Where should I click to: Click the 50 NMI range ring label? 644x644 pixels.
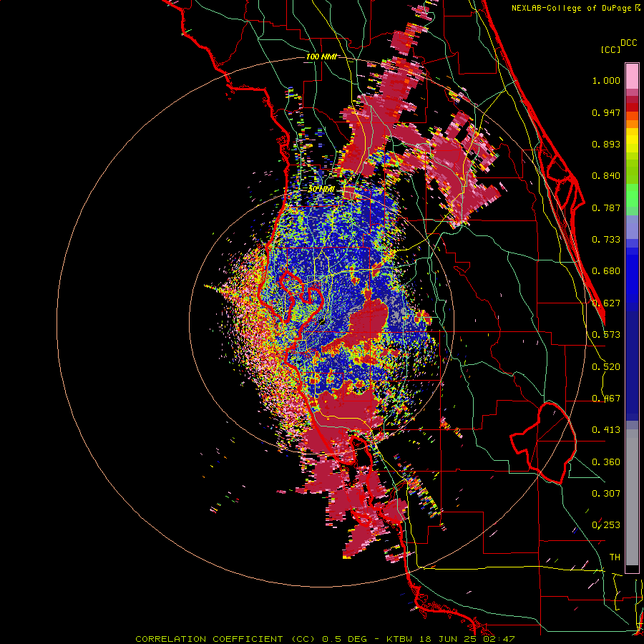pos(321,190)
